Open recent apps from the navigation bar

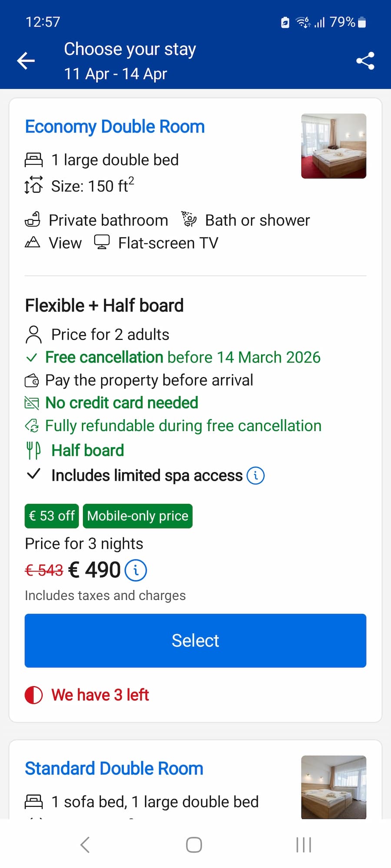[x=303, y=845]
